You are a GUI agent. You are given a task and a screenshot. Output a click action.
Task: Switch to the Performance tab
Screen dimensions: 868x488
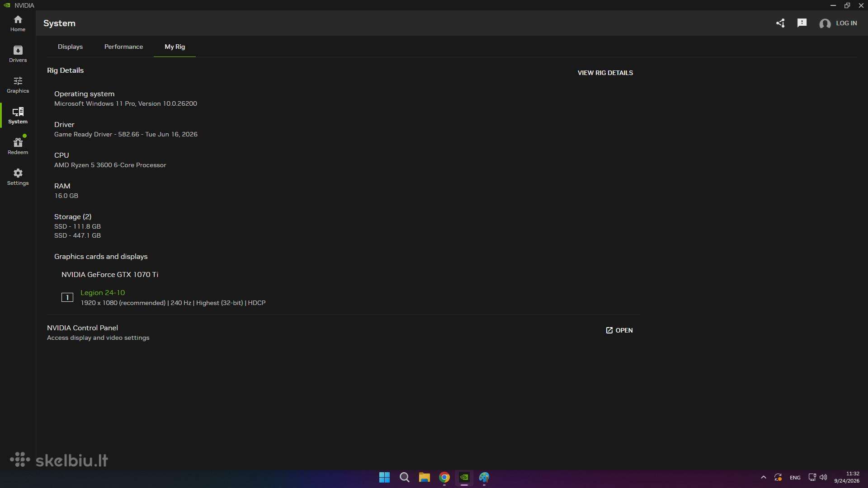tap(123, 47)
